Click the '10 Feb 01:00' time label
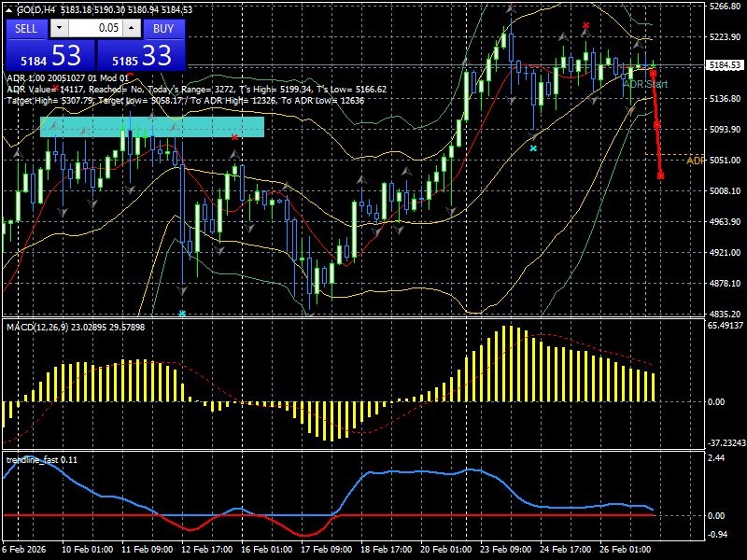The width and height of the screenshot is (747, 560). (x=87, y=550)
